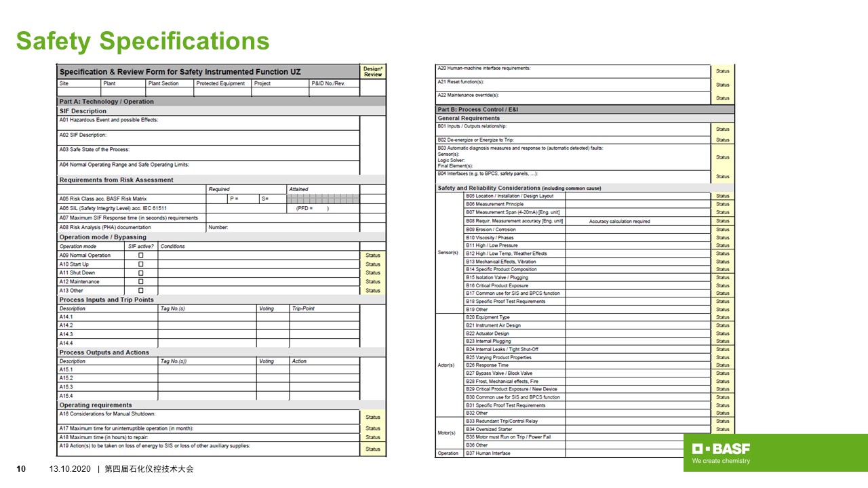Click the 'A14.1' row label

pos(66,317)
